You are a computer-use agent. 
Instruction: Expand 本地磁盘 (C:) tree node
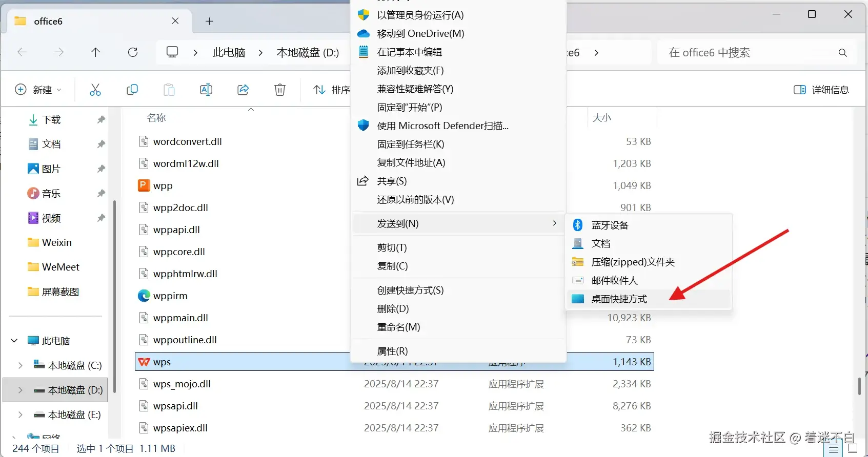coord(20,365)
